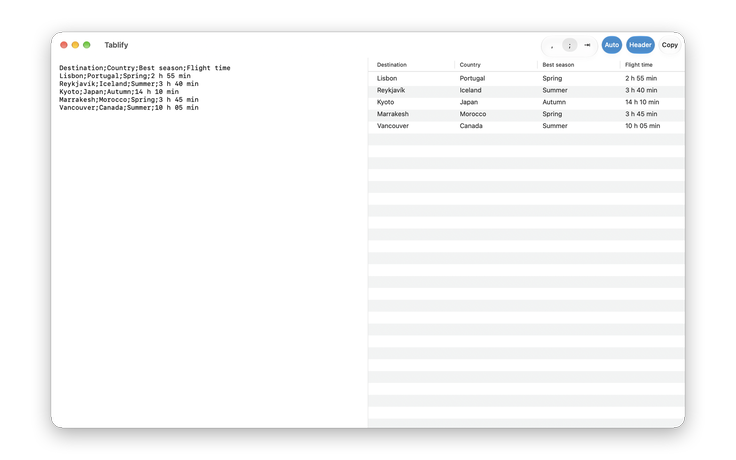Click the Flight time column header
This screenshot has width=736, height=460.
(x=638, y=65)
